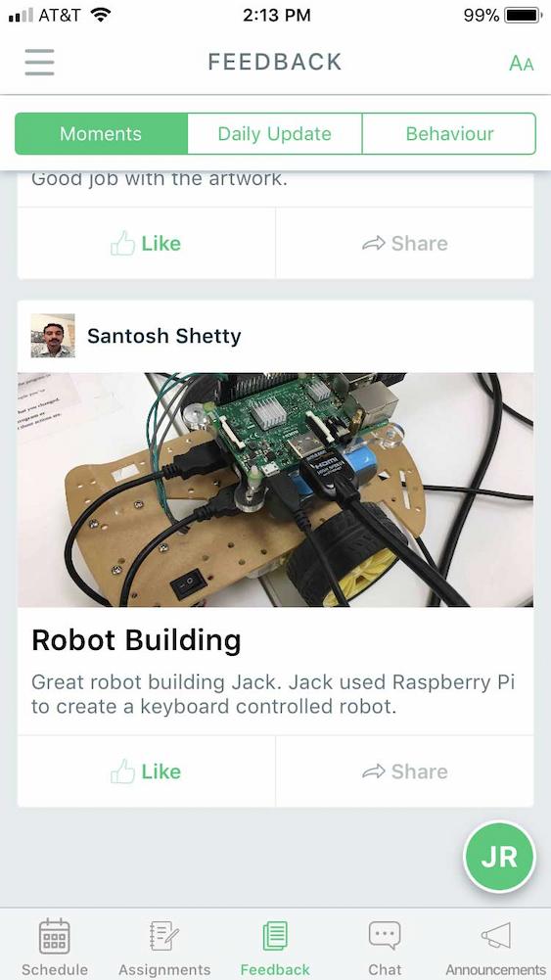Like the Robot Building post
Screen dimensions: 551x980
146,771
